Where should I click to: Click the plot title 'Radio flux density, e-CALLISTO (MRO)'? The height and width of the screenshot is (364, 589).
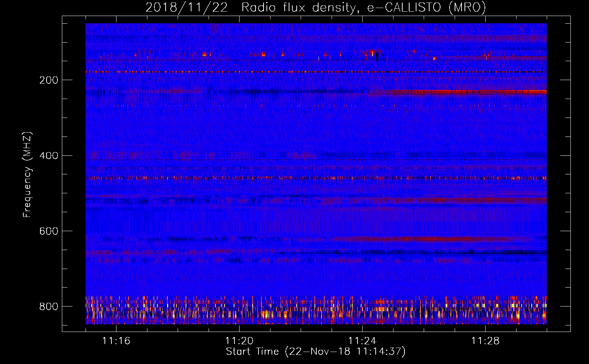363,8
